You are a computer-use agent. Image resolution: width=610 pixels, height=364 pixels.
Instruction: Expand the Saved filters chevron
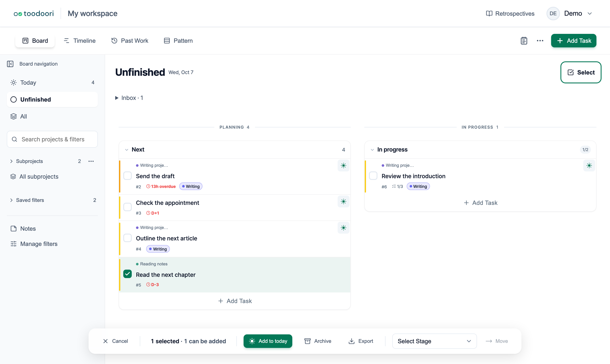(x=11, y=200)
